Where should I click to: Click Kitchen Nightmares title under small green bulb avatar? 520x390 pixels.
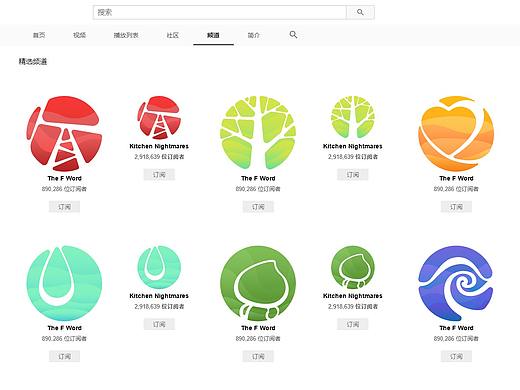[353, 296]
